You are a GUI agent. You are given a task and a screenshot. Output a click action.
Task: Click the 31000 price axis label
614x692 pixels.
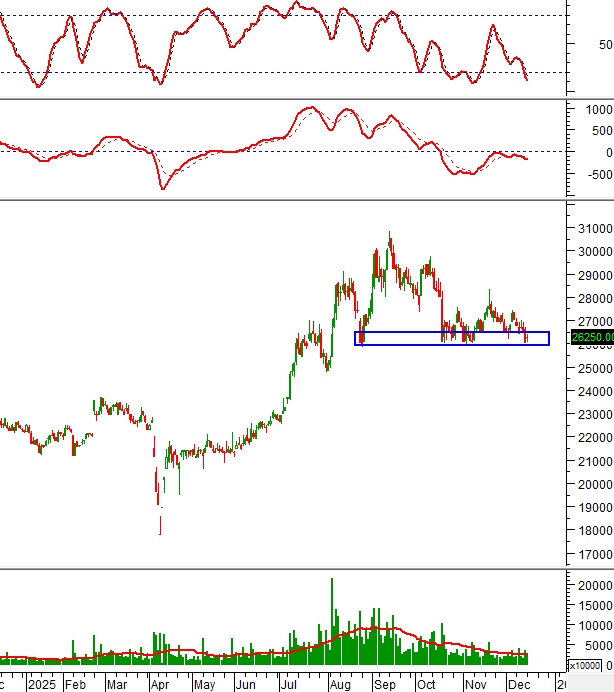click(x=592, y=229)
